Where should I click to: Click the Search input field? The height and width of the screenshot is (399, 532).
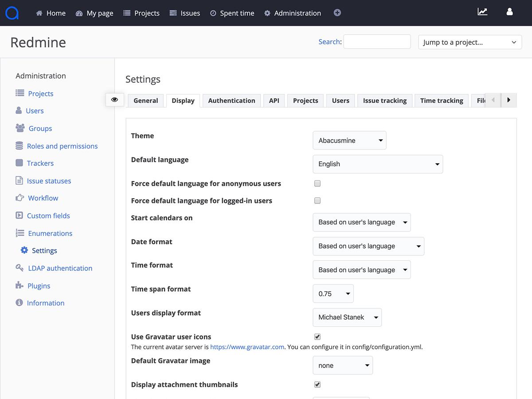377,42
